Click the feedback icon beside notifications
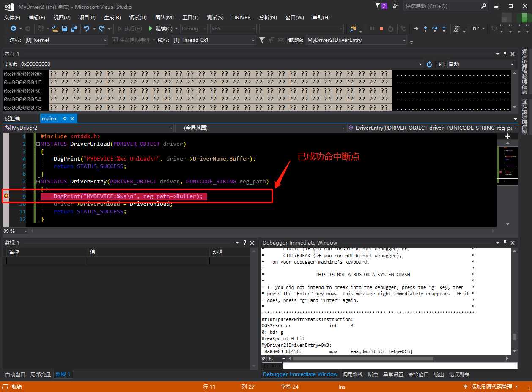The width and height of the screenshot is (532, 392). [396, 6]
